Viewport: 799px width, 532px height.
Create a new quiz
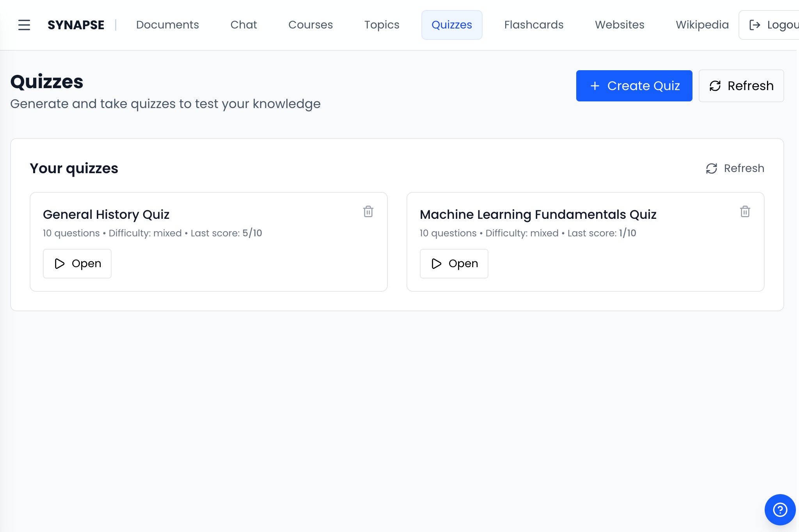[x=634, y=86]
